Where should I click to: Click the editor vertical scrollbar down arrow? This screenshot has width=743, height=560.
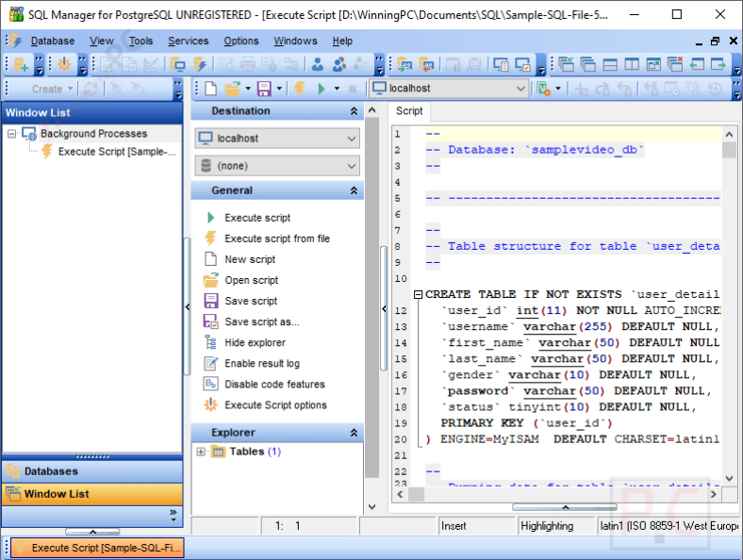(729, 479)
